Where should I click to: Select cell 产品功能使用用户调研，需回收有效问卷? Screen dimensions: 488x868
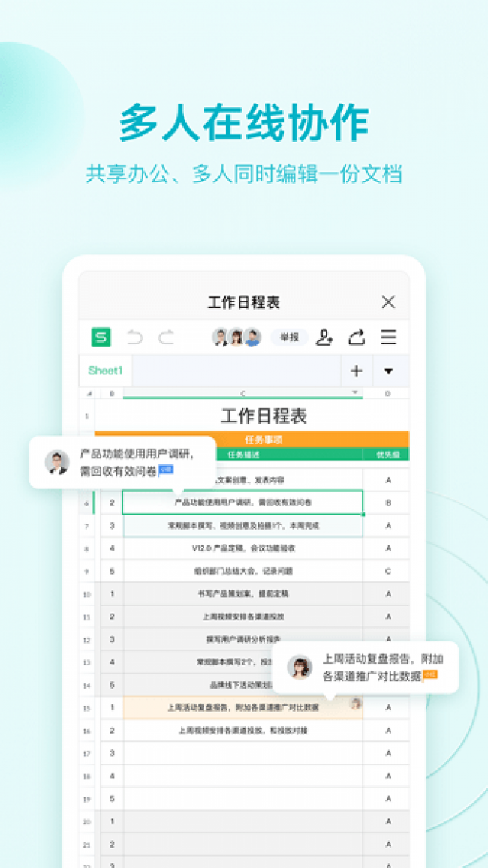click(x=242, y=503)
